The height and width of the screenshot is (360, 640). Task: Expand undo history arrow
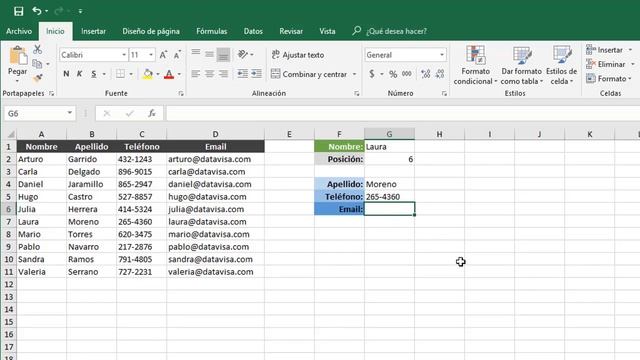(x=46, y=11)
